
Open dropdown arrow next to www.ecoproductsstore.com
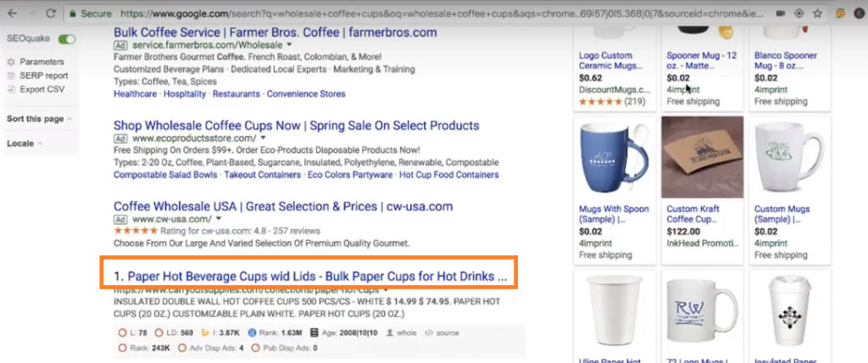(264, 138)
